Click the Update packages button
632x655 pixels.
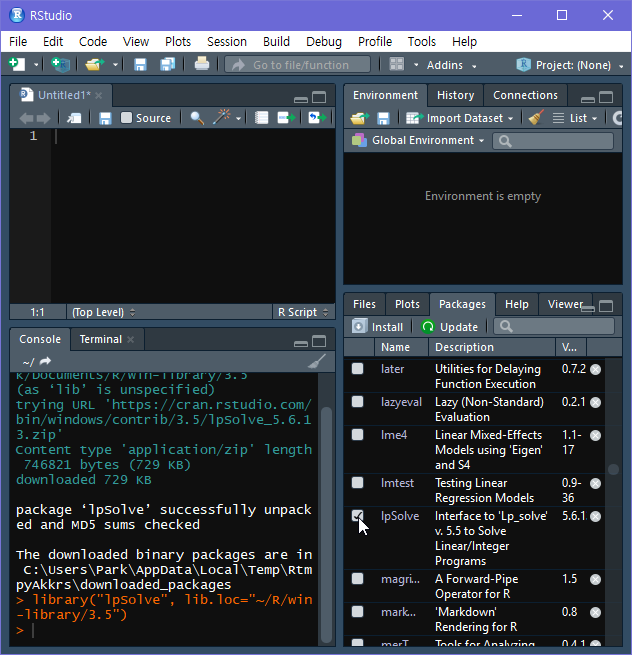click(450, 327)
